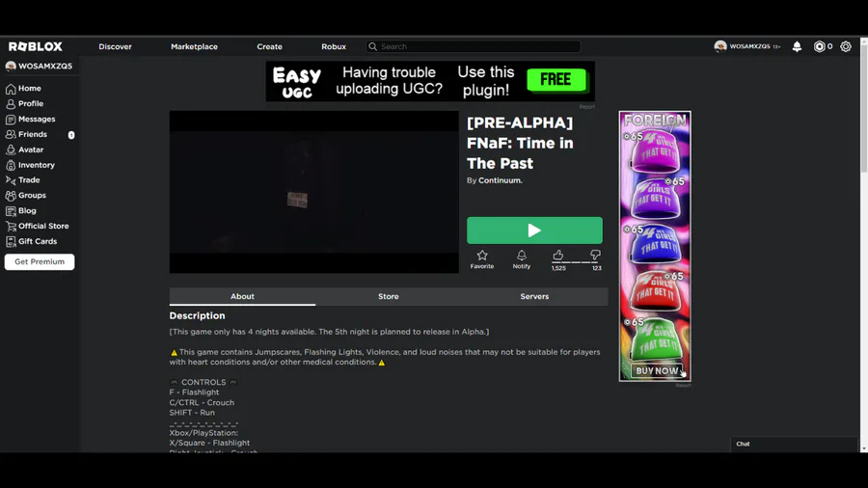Click the Easy UGC banner ad
This screenshot has width=868, height=488.
click(x=430, y=81)
